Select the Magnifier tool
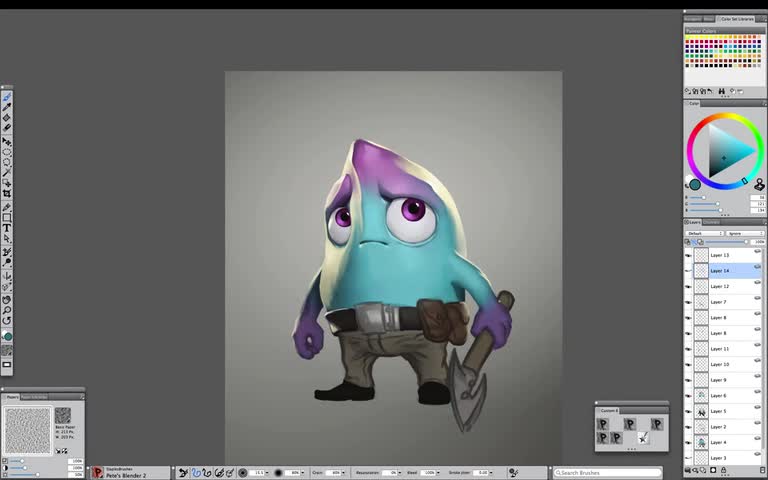The width and height of the screenshot is (768, 480). click(x=7, y=310)
